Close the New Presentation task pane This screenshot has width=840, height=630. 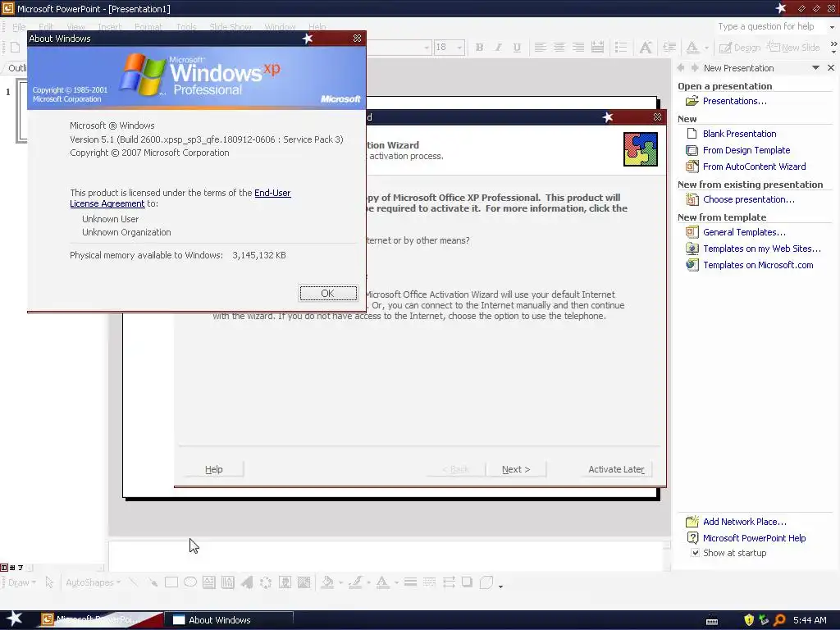click(831, 68)
